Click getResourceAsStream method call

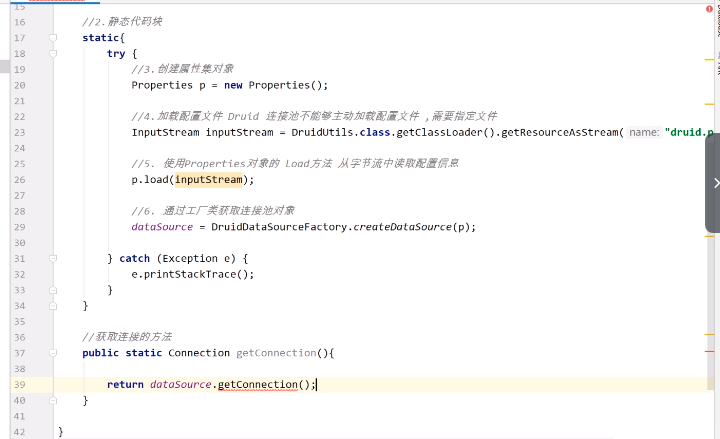point(559,132)
